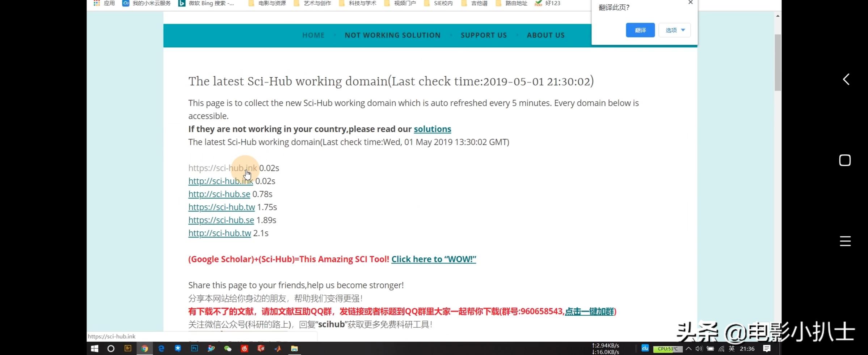Switch to Google Chrome in the taskbar
868x355 pixels.
[x=144, y=348]
